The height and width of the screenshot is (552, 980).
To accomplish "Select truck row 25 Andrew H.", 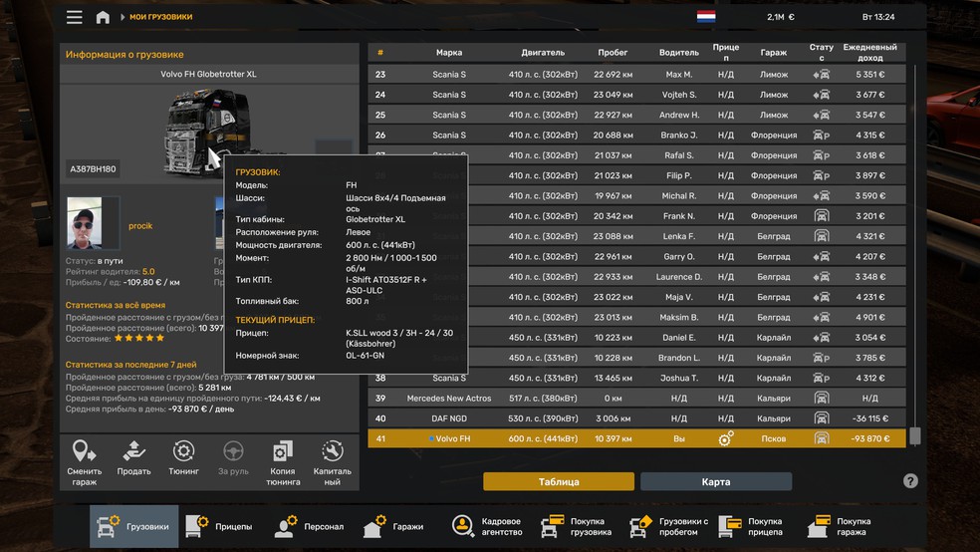I will tap(636, 115).
